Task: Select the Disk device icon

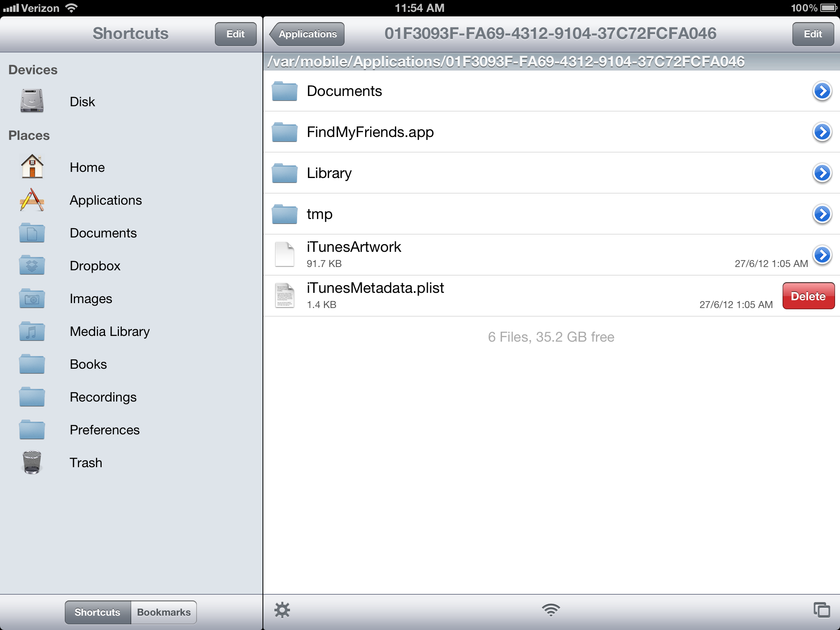Action: click(32, 101)
